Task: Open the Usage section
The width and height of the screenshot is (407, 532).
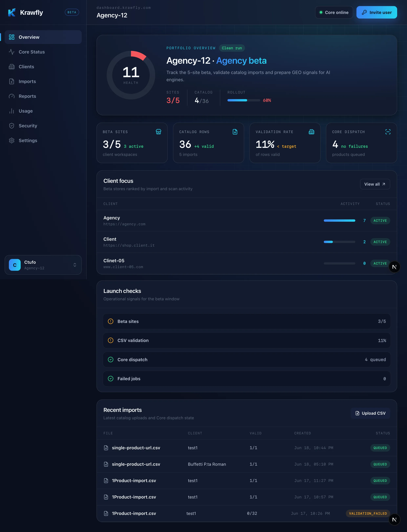Action: [43, 111]
